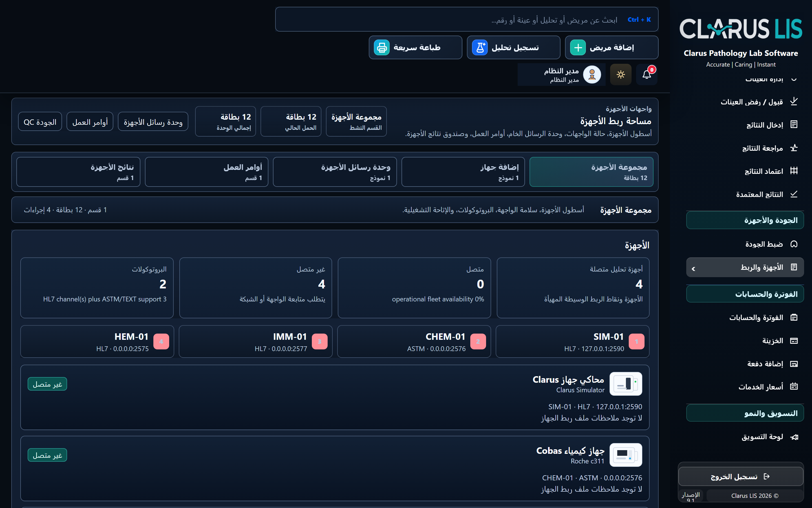Click the إضافة دفعة sidebar icon
812x508 pixels.
coord(794,364)
